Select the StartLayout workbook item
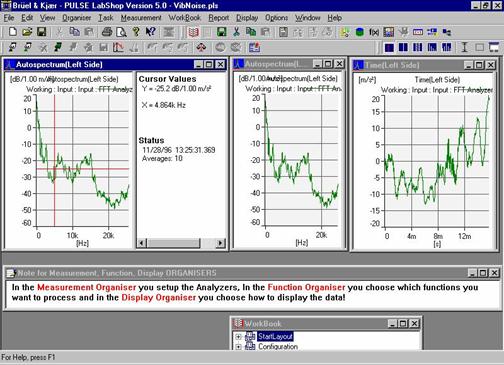Viewport: 504px width, 365px height. pyautogui.click(x=275, y=336)
